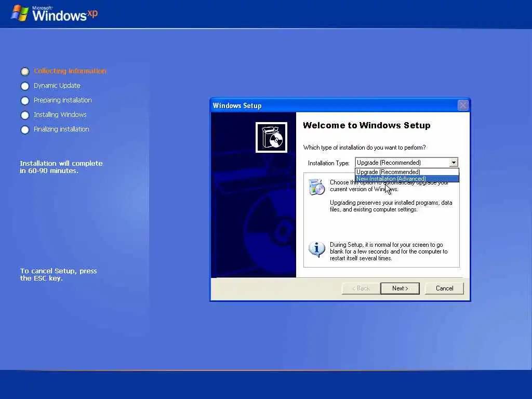Select New Installation (Advanced) option
This screenshot has width=532, height=399.
[407, 179]
